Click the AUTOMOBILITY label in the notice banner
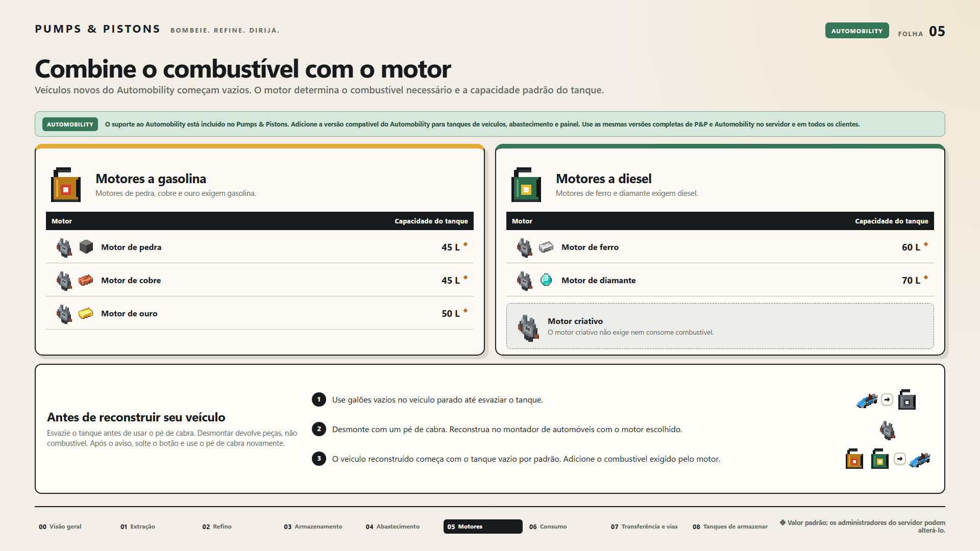980x551 pixels. click(x=70, y=124)
